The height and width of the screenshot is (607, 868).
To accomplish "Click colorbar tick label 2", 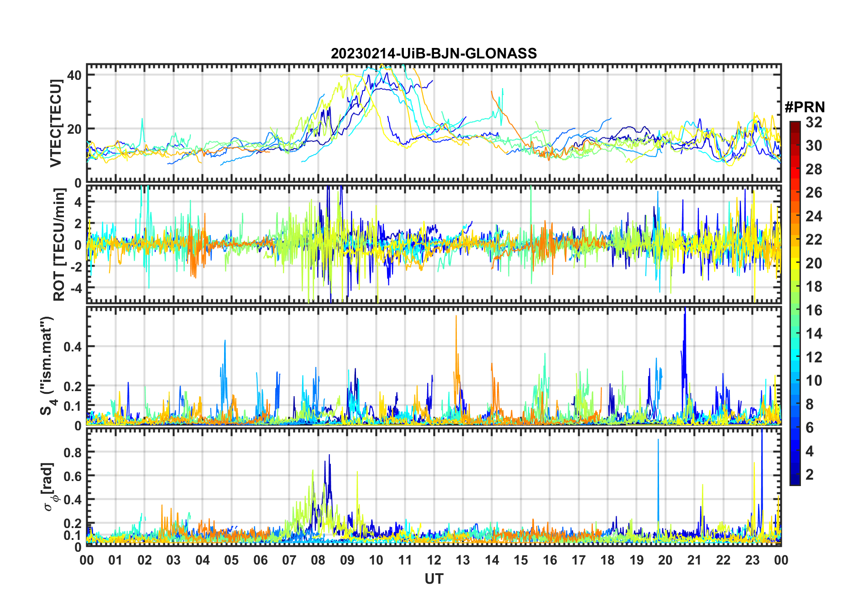I will click(x=810, y=475).
